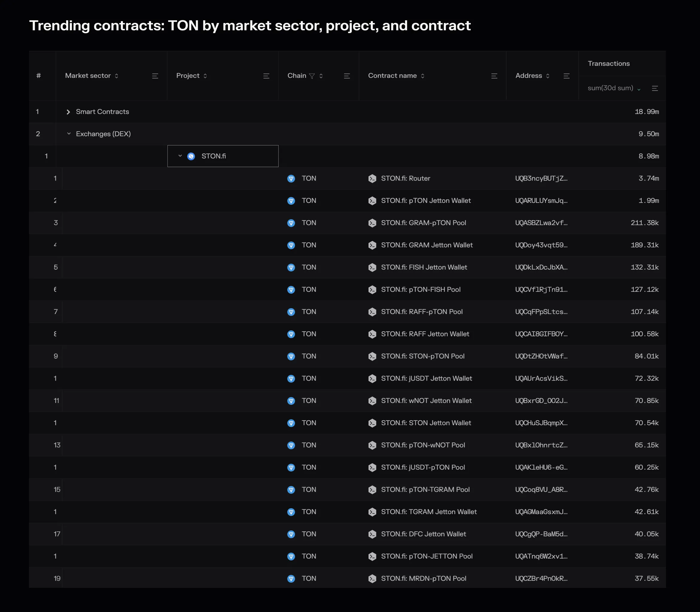Open sum(30d sum) column menu icon
The height and width of the screenshot is (612, 700).
coord(655,88)
